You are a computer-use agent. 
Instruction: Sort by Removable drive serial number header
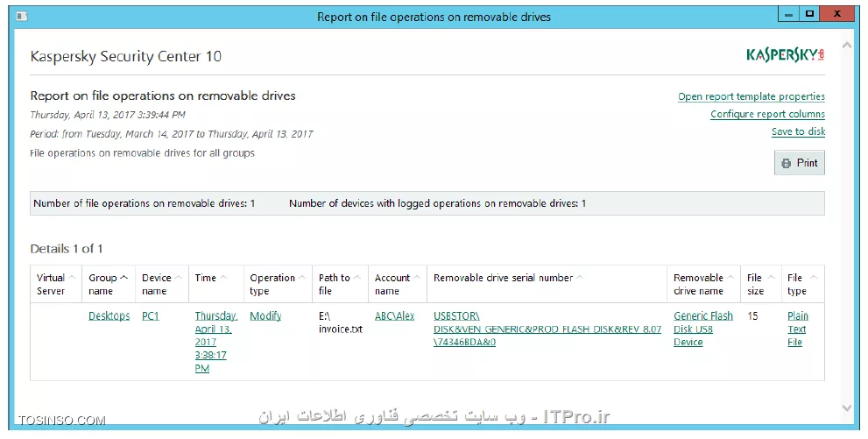(547, 284)
